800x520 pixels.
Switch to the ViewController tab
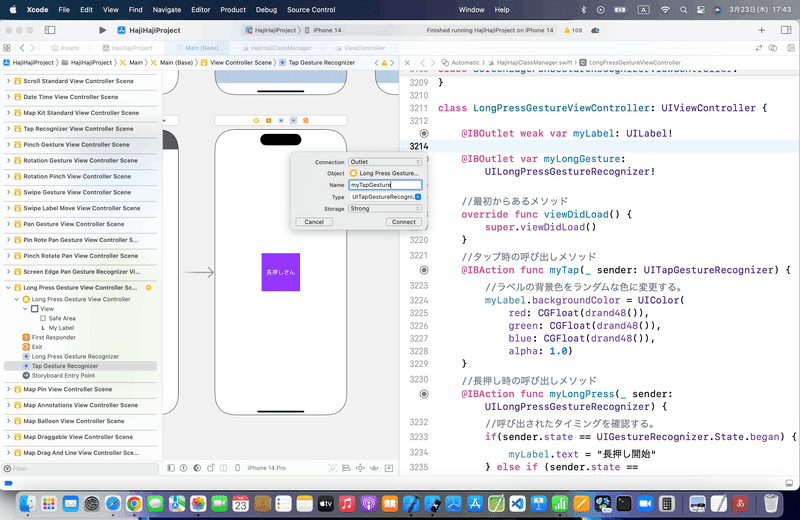(x=360, y=48)
